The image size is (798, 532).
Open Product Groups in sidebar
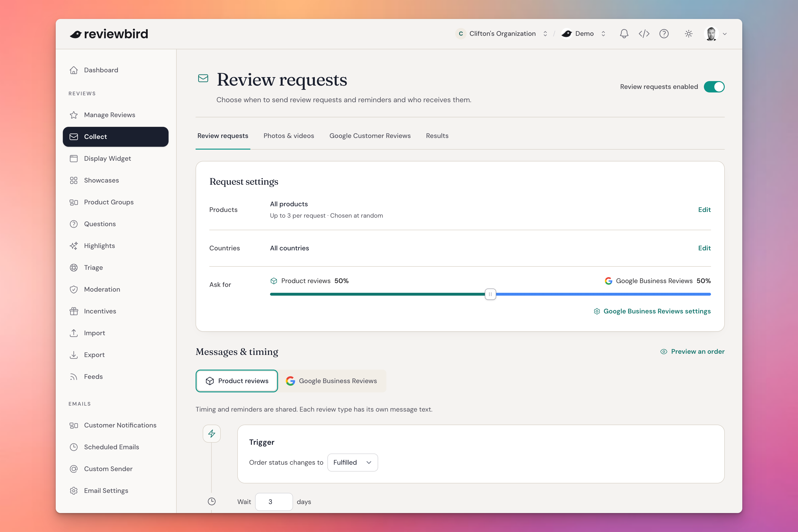coord(115,202)
